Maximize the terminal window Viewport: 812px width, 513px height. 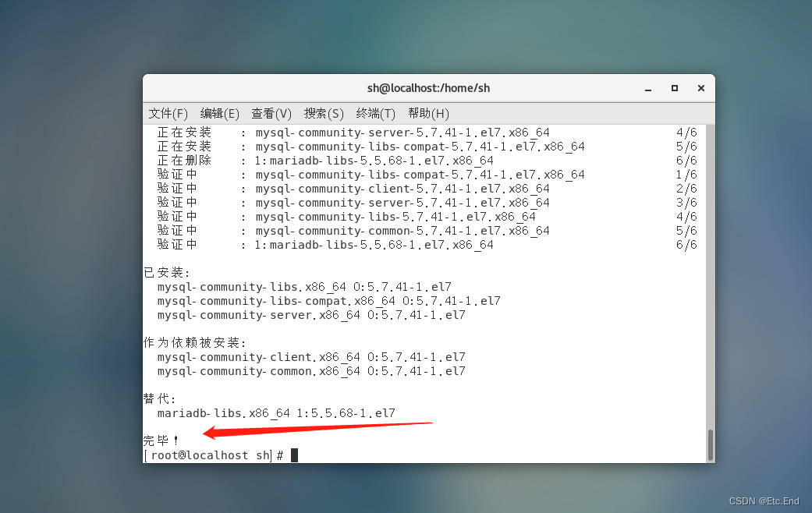point(674,89)
